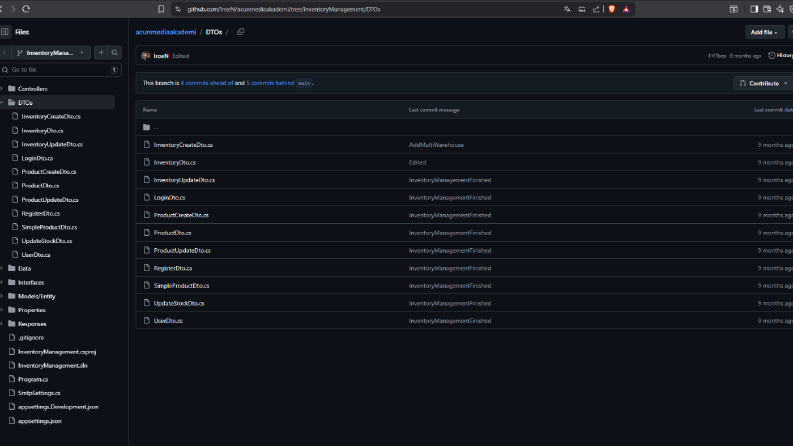The height and width of the screenshot is (446, 793).
Task: Select .gitignore in sidebar tree
Action: tap(31, 337)
